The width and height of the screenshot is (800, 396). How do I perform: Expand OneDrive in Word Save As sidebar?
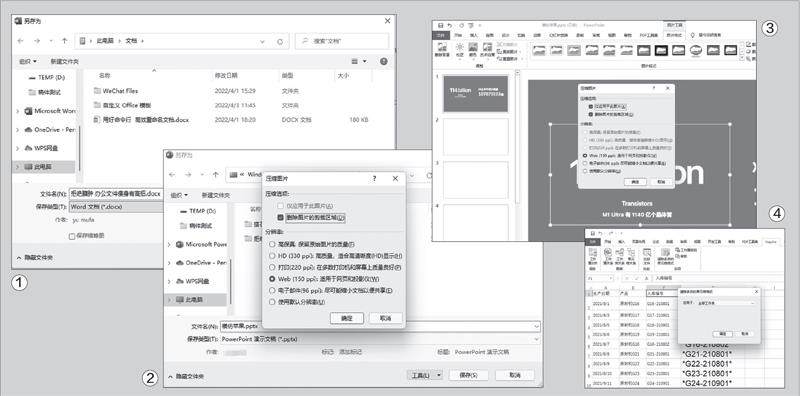[x=18, y=130]
